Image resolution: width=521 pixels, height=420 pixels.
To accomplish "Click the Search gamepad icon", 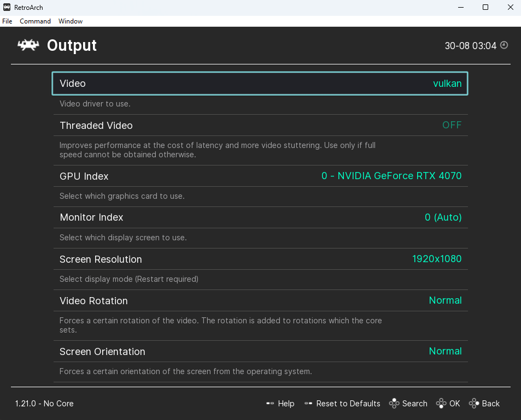I will tap(394, 404).
